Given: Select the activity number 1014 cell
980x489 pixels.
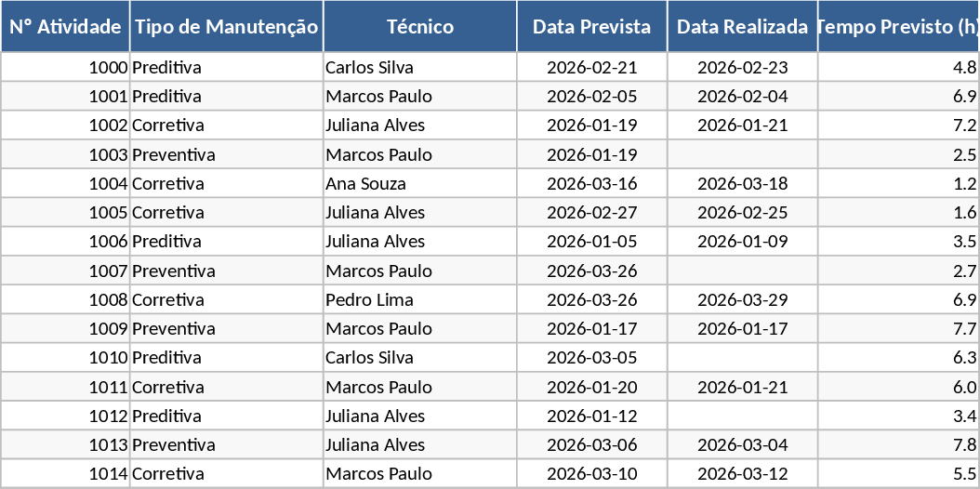Looking at the screenshot, I should tap(65, 474).
